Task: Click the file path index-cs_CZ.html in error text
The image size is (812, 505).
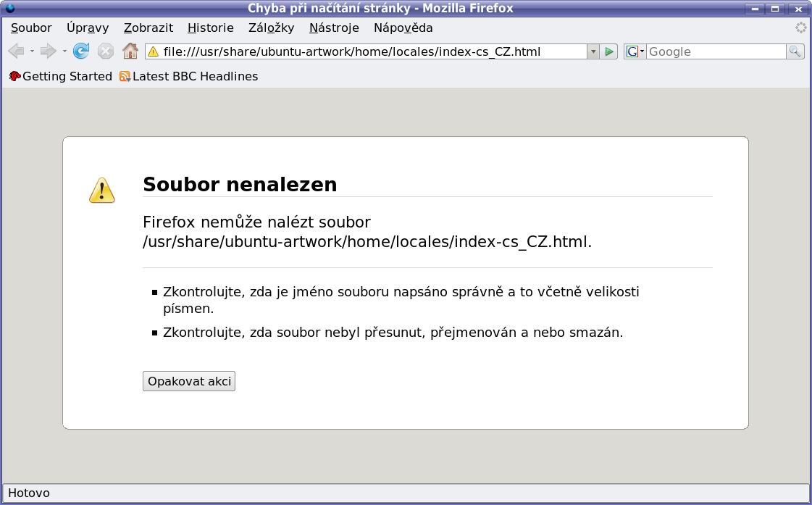Action: click(x=367, y=242)
